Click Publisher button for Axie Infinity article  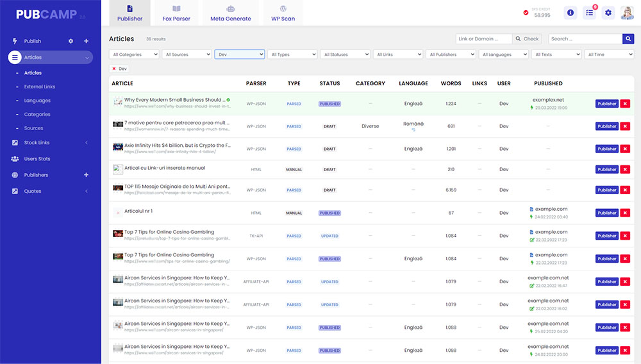(x=606, y=149)
